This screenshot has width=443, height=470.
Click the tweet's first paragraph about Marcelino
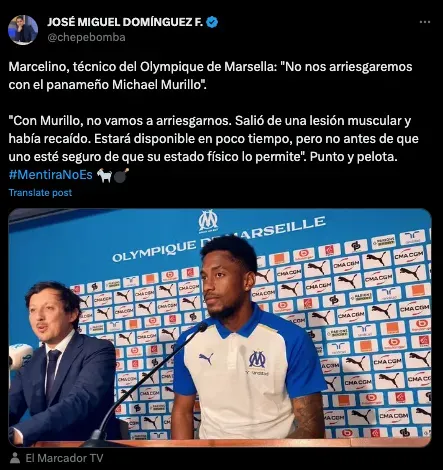(x=210, y=76)
